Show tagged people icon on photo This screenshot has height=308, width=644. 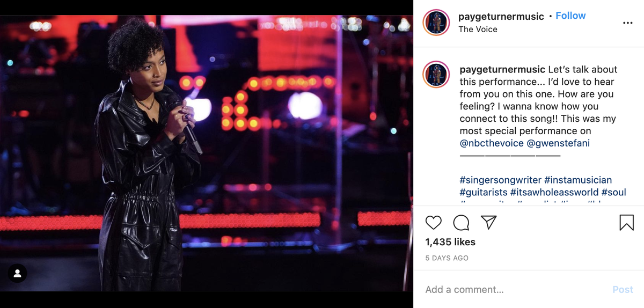pos(17,274)
